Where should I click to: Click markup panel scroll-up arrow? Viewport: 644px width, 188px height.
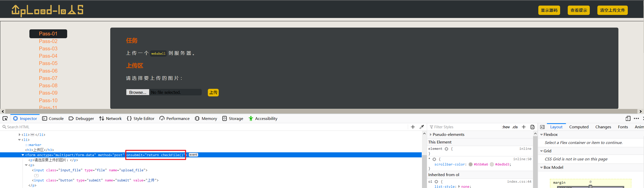coord(424,133)
